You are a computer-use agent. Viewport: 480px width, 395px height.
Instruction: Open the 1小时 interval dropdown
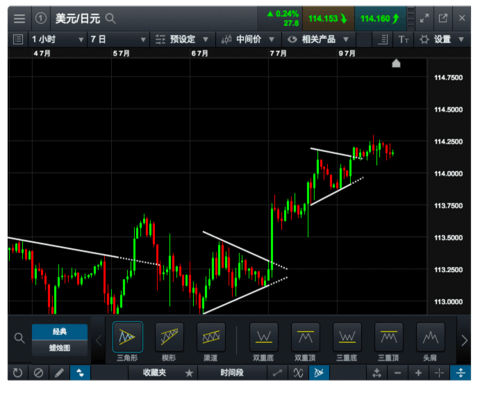coord(57,39)
